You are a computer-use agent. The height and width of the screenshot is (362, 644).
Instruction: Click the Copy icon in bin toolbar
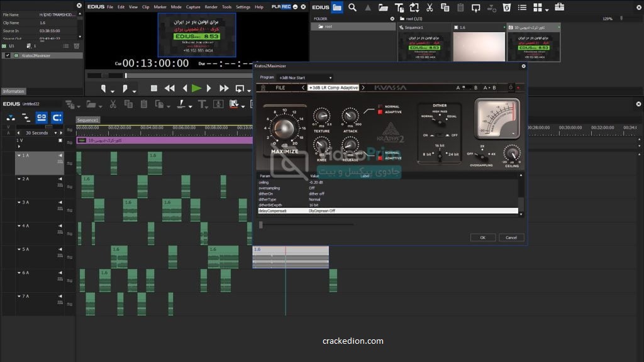445,8
